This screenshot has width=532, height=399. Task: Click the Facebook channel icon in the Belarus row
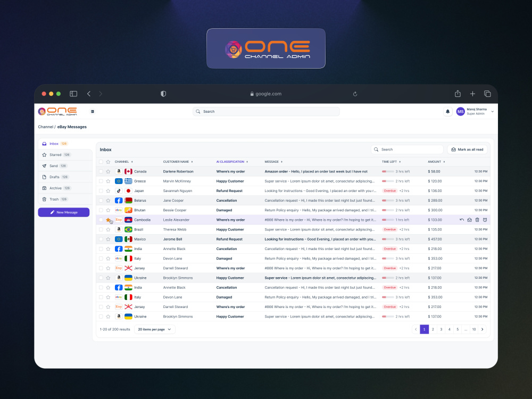(119, 201)
